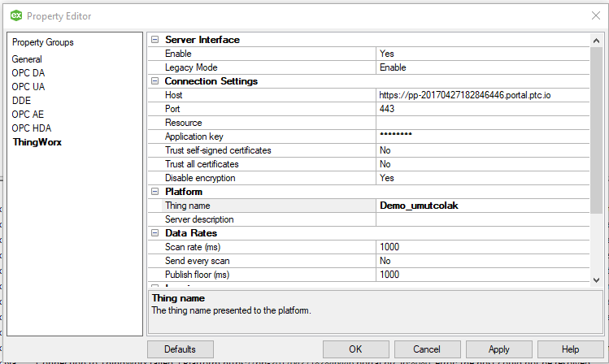Edit the Scan rate value 1000
This screenshot has width=609, height=364.
[483, 247]
